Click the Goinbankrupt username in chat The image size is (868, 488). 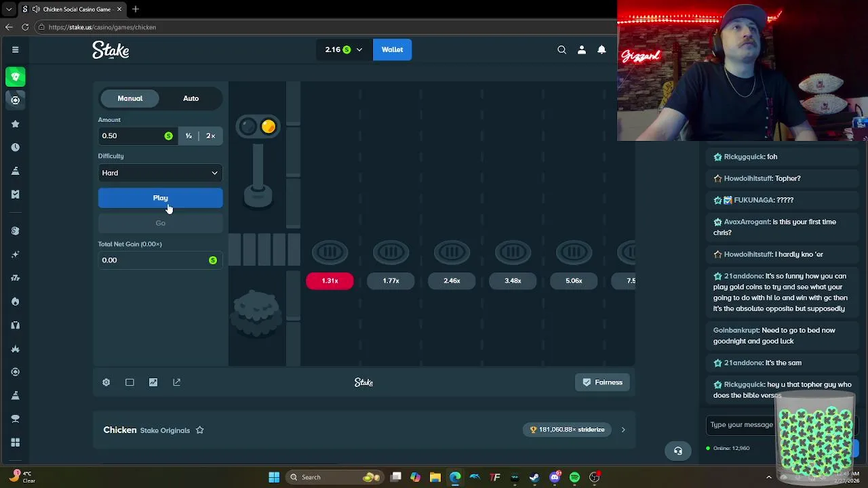pos(736,330)
